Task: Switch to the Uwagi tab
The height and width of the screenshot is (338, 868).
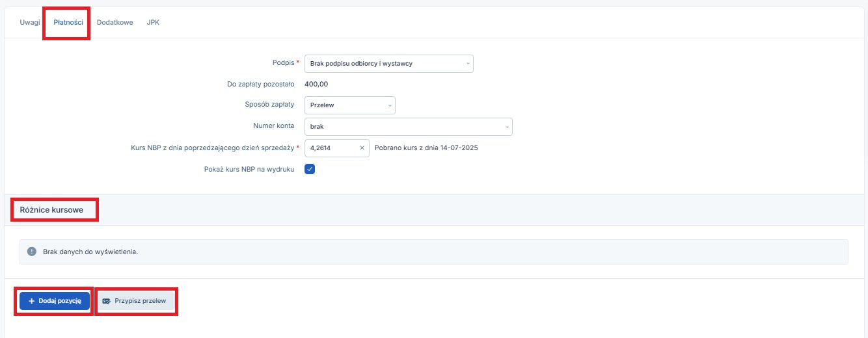Action: (30, 22)
